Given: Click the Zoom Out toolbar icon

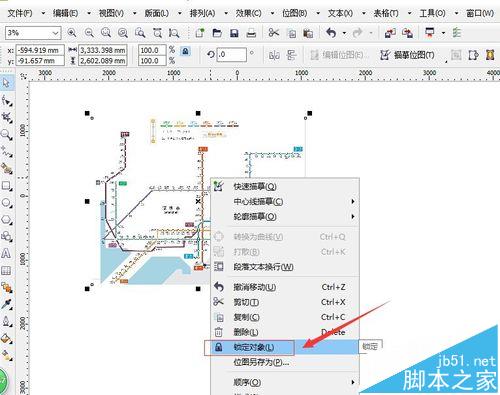Looking at the screenshot, I should pos(89,33).
